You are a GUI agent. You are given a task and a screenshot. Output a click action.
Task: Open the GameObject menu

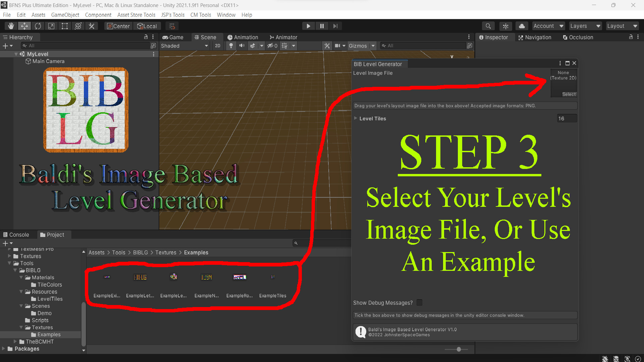[65, 15]
